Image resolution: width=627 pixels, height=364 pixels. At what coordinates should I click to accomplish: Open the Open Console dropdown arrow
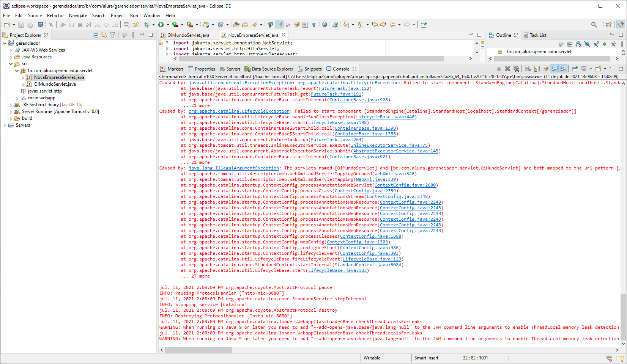pyautogui.click(x=605, y=69)
